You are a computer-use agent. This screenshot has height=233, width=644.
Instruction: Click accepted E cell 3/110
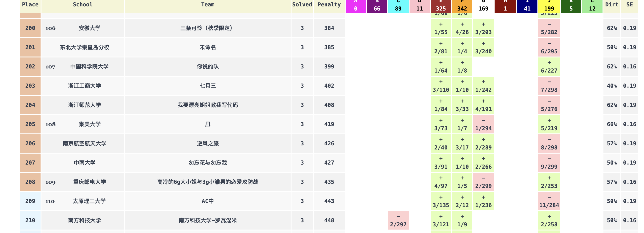coord(441,86)
